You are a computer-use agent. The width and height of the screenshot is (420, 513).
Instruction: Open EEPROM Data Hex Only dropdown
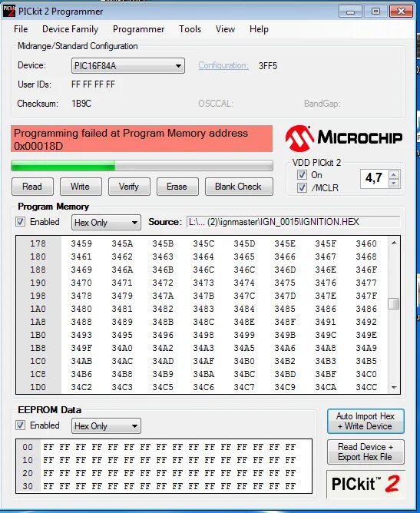[x=106, y=426]
